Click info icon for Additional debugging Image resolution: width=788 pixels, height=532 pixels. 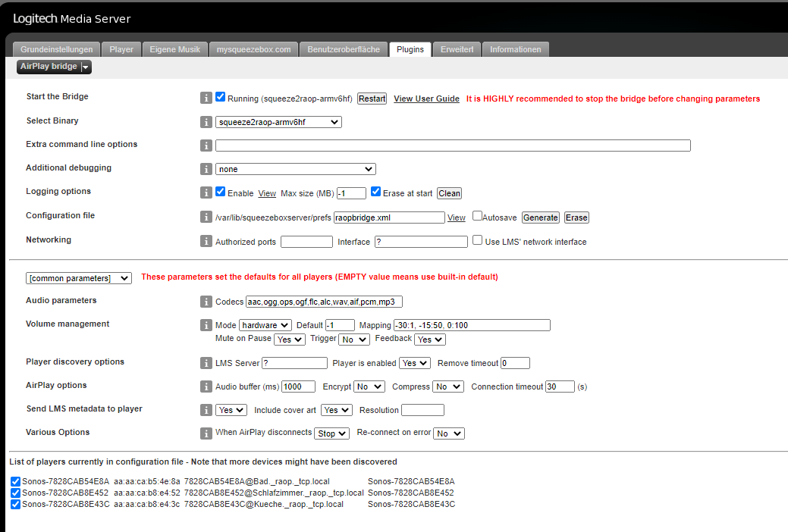206,169
